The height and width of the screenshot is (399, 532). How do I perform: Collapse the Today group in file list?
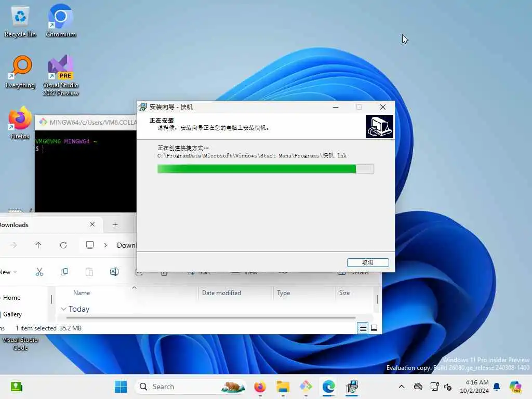click(63, 309)
